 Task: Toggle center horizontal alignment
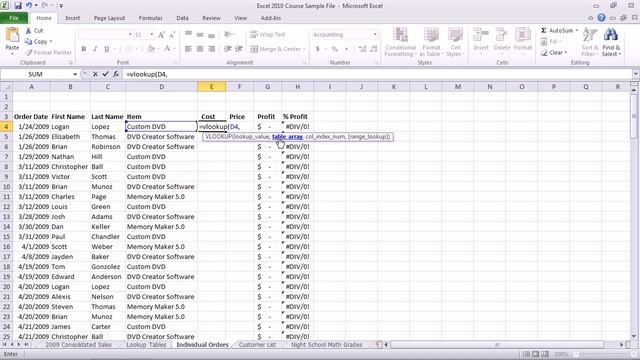point(200,49)
